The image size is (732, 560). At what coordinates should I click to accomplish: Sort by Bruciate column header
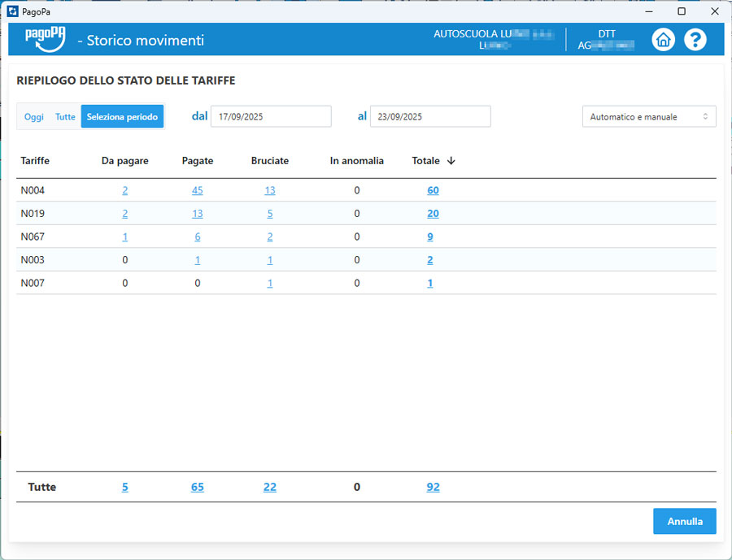tap(269, 161)
